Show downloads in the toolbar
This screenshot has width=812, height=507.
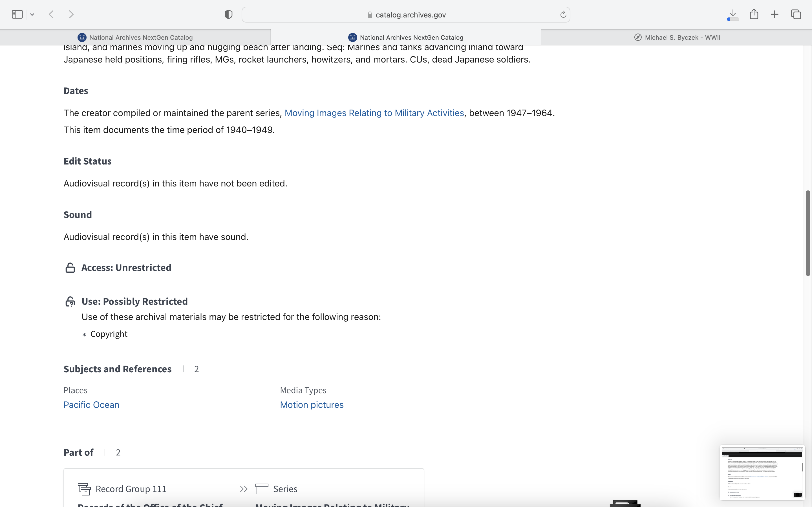pos(733,14)
